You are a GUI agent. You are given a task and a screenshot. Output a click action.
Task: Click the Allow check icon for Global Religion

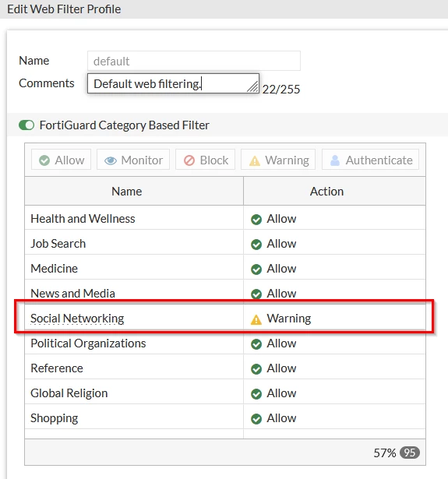(x=256, y=394)
